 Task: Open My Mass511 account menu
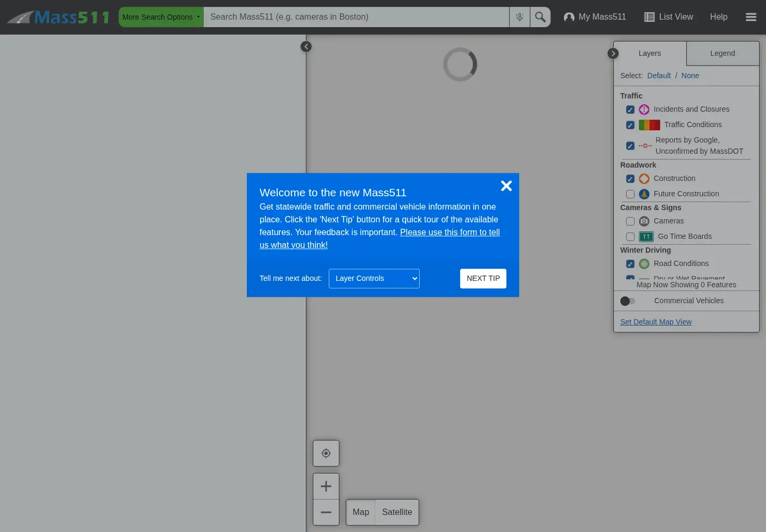click(x=595, y=17)
